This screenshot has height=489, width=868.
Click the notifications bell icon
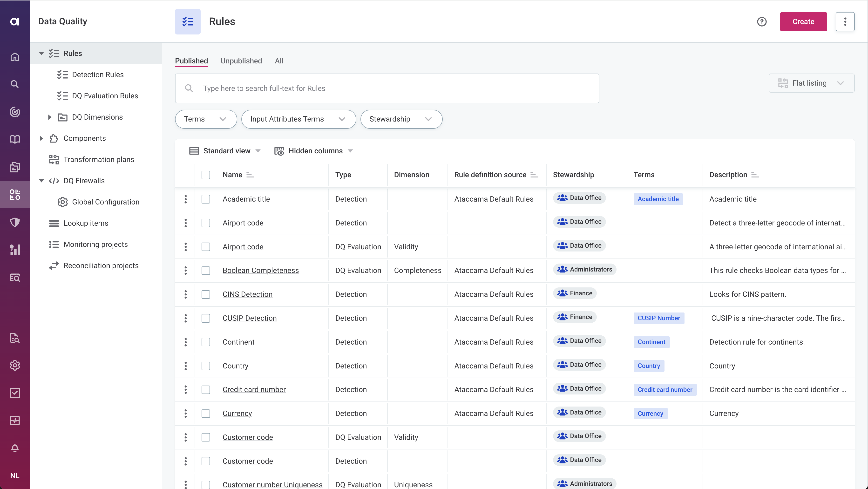pyautogui.click(x=14, y=448)
